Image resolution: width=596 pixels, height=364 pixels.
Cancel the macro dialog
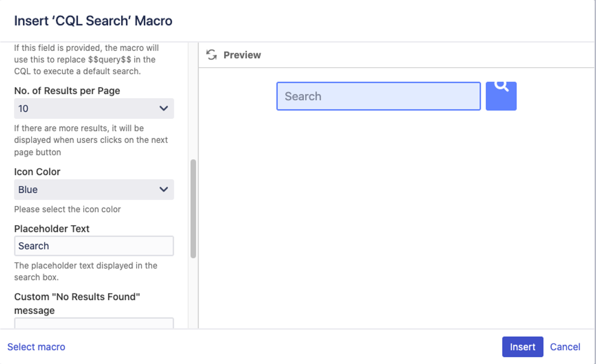(565, 347)
